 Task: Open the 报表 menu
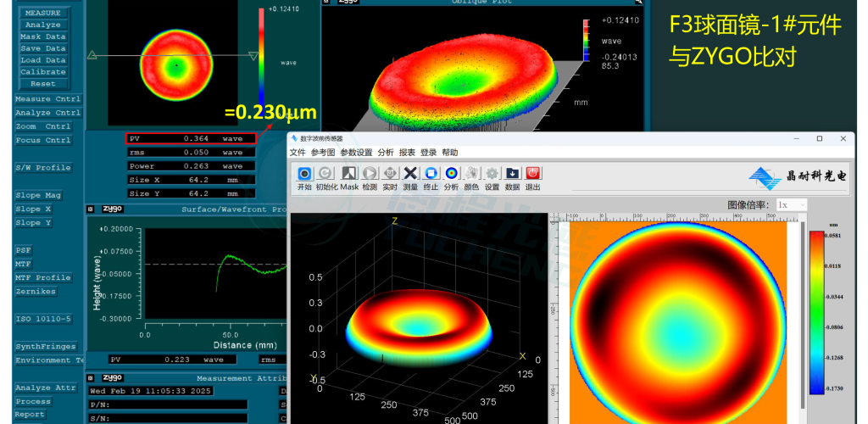[x=407, y=153]
